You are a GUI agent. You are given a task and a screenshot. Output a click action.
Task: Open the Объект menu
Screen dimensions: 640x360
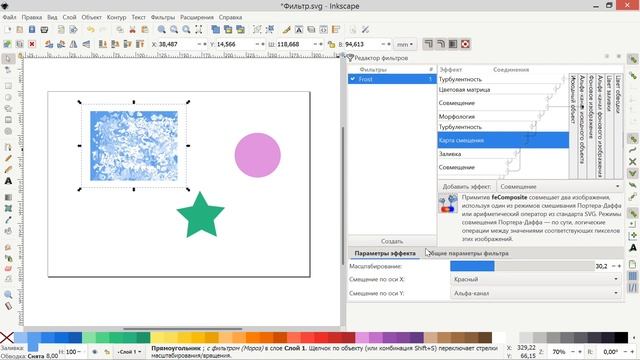coord(91,17)
